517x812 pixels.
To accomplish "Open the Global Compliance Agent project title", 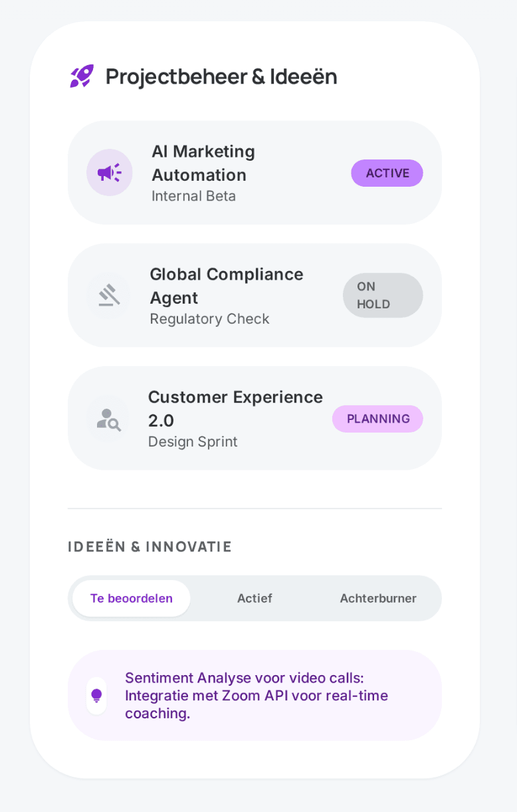I will point(226,286).
